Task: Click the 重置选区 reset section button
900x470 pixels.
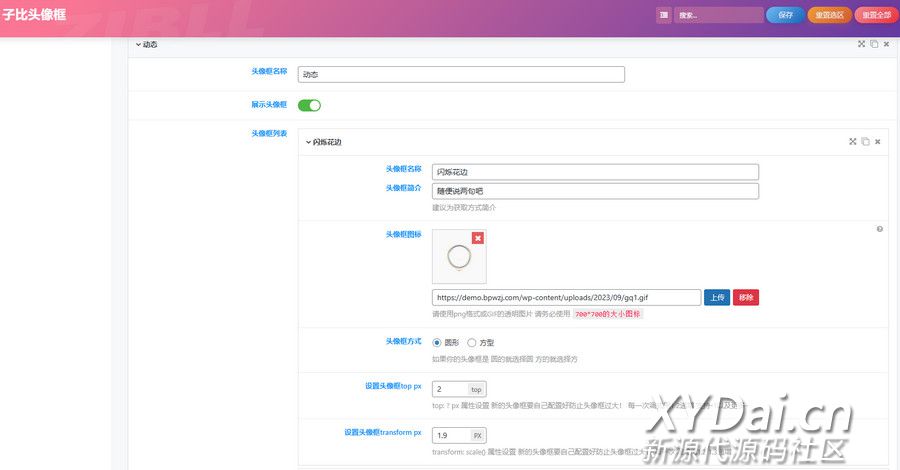Action: [828, 15]
